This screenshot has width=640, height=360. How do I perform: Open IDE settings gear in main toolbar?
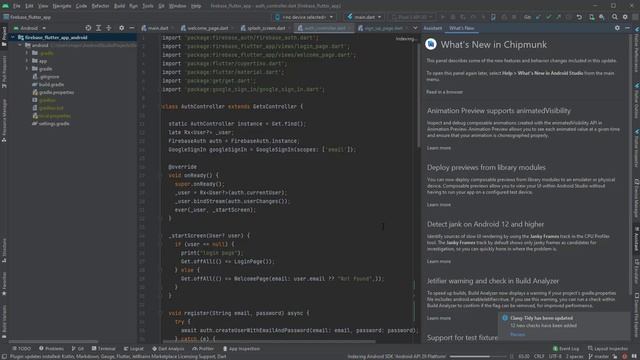(625, 17)
